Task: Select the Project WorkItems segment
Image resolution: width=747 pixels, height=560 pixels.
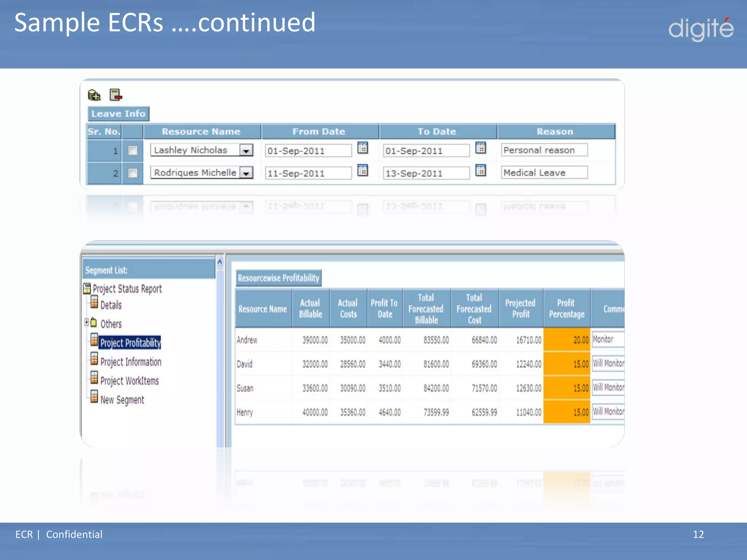Action: [129, 381]
